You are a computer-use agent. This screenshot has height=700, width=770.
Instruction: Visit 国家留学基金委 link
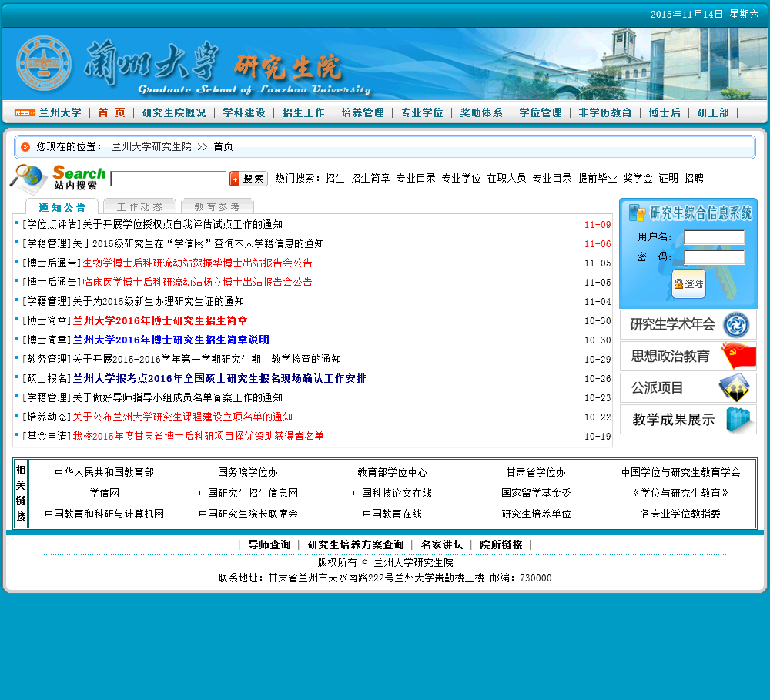pyautogui.click(x=536, y=493)
